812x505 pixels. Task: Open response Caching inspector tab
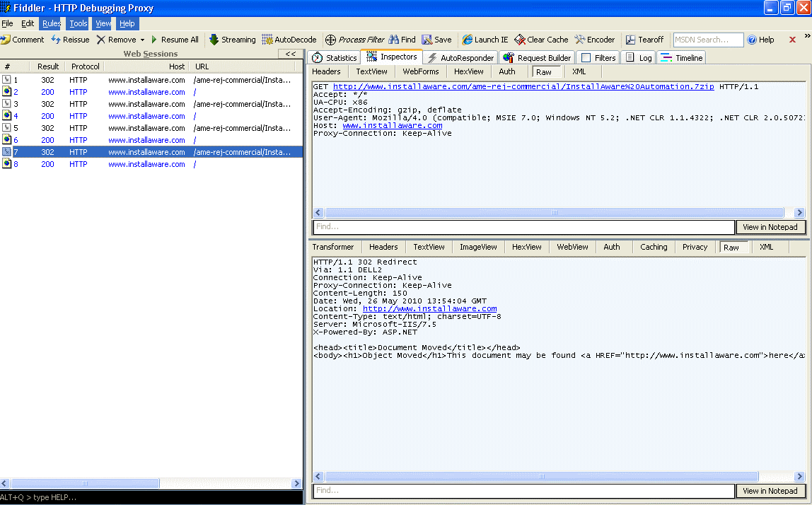point(654,247)
